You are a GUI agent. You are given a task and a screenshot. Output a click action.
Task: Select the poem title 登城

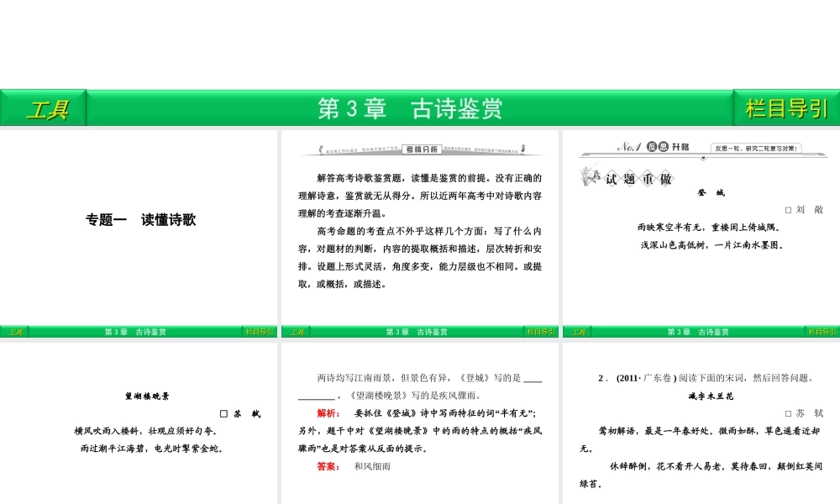click(x=711, y=193)
